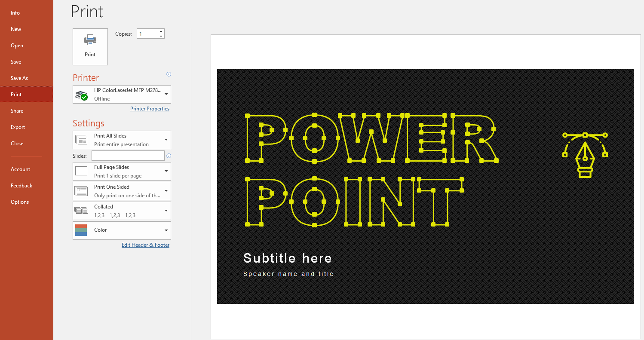
Task: Select Save As in the sidebar
Action: click(27, 78)
